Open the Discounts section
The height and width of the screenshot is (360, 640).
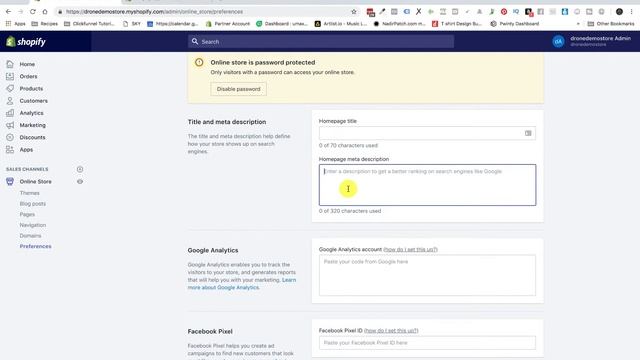coord(32,138)
